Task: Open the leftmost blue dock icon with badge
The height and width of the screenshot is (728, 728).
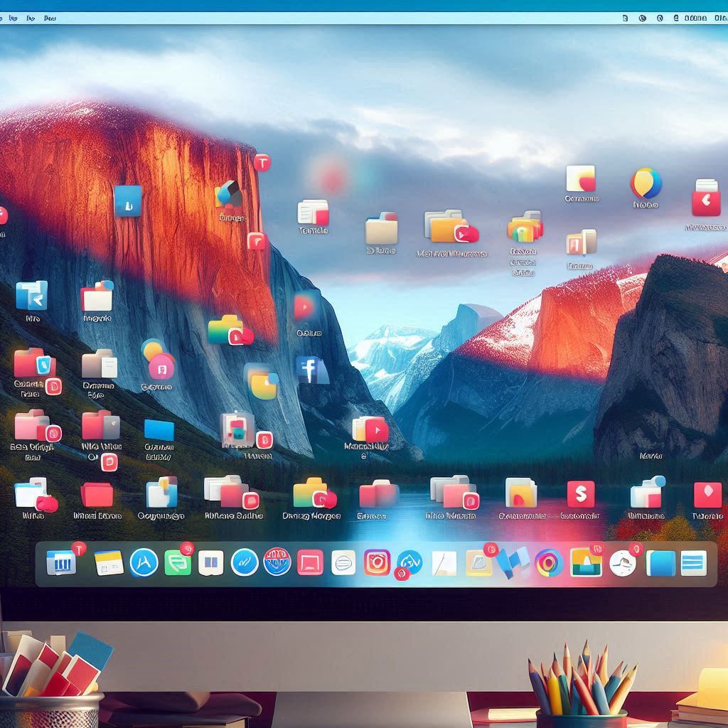Action: pyautogui.click(x=61, y=563)
